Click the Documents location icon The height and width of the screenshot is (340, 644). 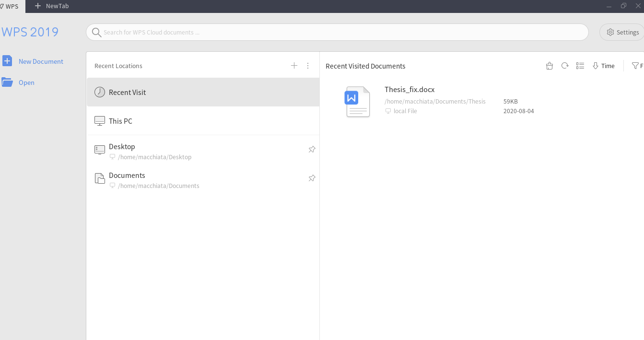click(100, 178)
